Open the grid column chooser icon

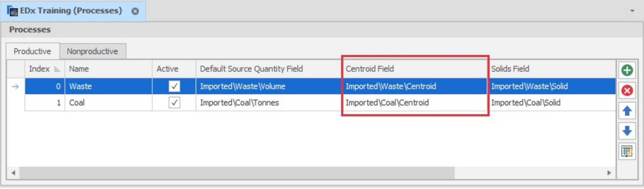[x=627, y=151]
